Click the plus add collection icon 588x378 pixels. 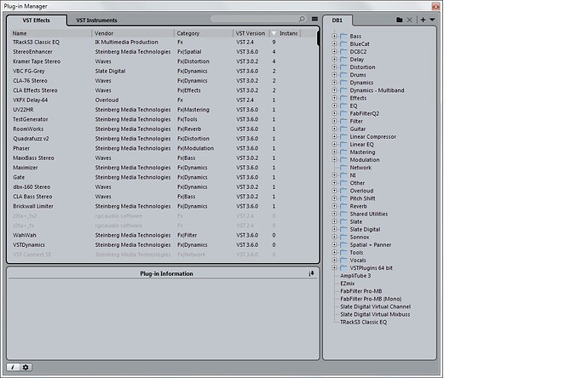pyautogui.click(x=423, y=20)
